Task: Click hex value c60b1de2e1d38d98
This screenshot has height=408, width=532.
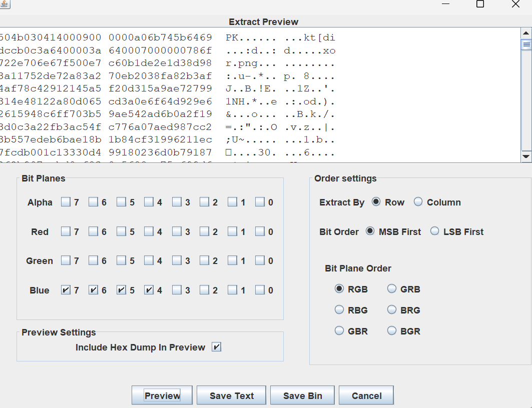Action: click(x=160, y=63)
